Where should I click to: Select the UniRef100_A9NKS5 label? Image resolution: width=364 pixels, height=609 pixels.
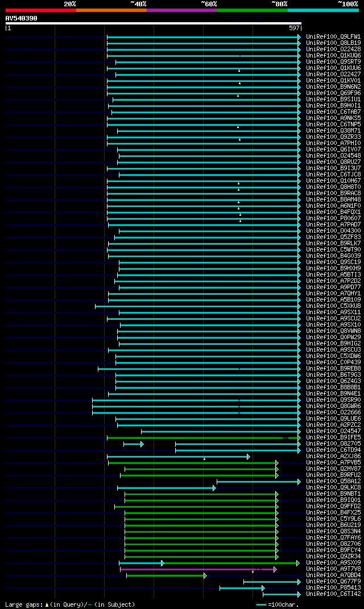coord(333,118)
